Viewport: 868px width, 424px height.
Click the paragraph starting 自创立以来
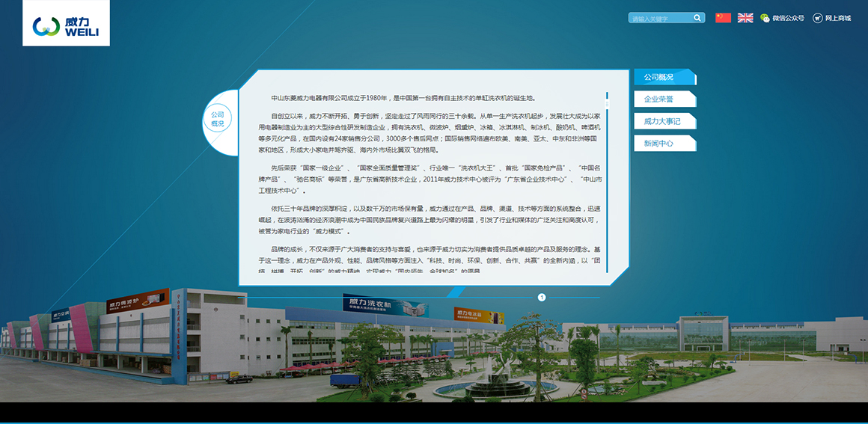[430, 133]
